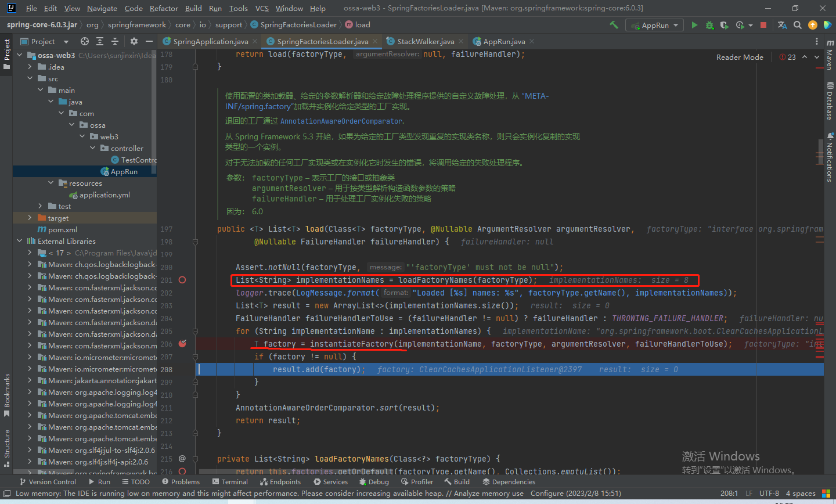Open the Maven tool window

(830, 55)
